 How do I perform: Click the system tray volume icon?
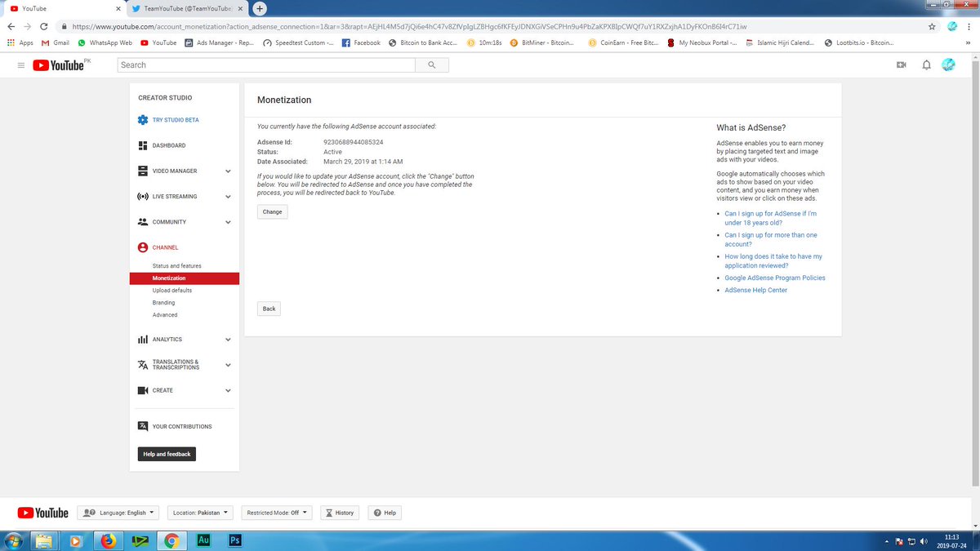924,540
